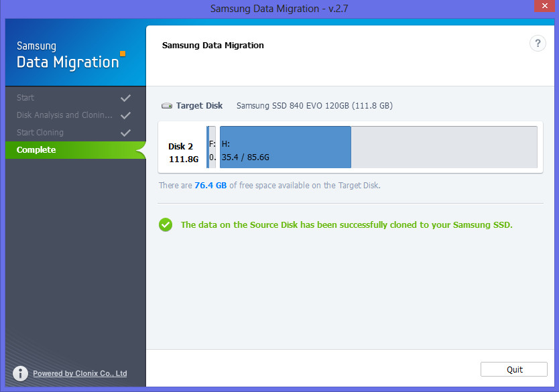Open the Disk Analysis and Cloning step
Viewport: 559px width, 392px height.
point(64,115)
